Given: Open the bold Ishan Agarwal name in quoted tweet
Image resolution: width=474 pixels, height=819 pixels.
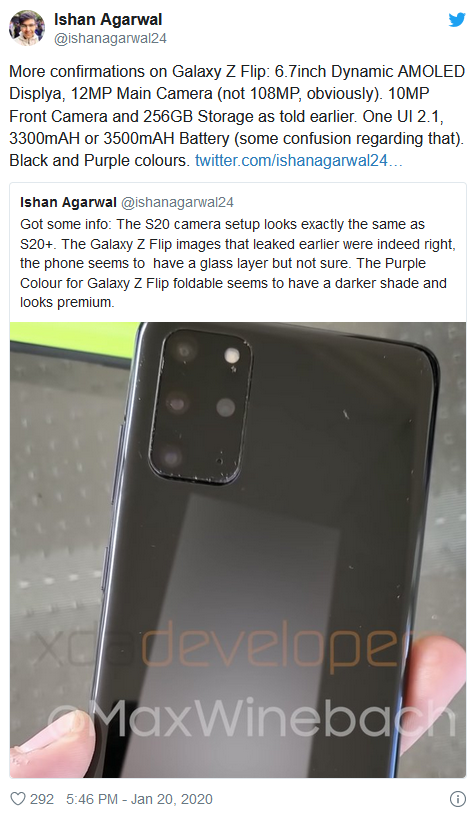Looking at the screenshot, I should (x=68, y=202).
